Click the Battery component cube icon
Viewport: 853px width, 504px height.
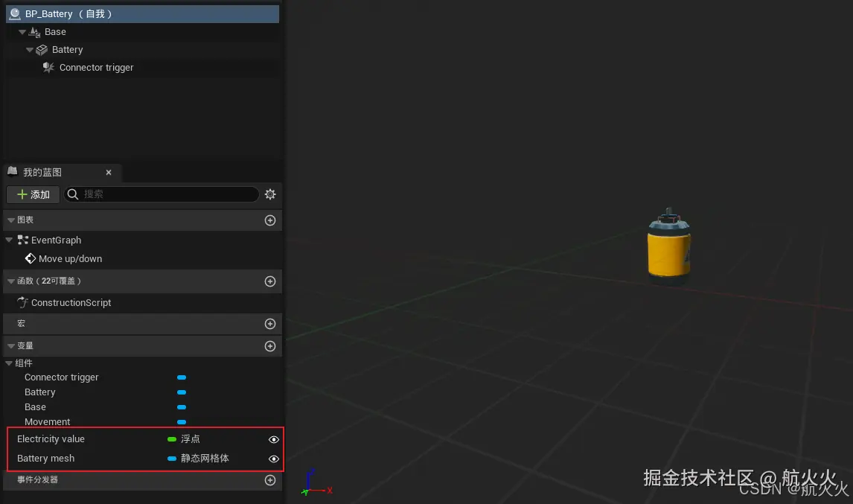tap(41, 49)
